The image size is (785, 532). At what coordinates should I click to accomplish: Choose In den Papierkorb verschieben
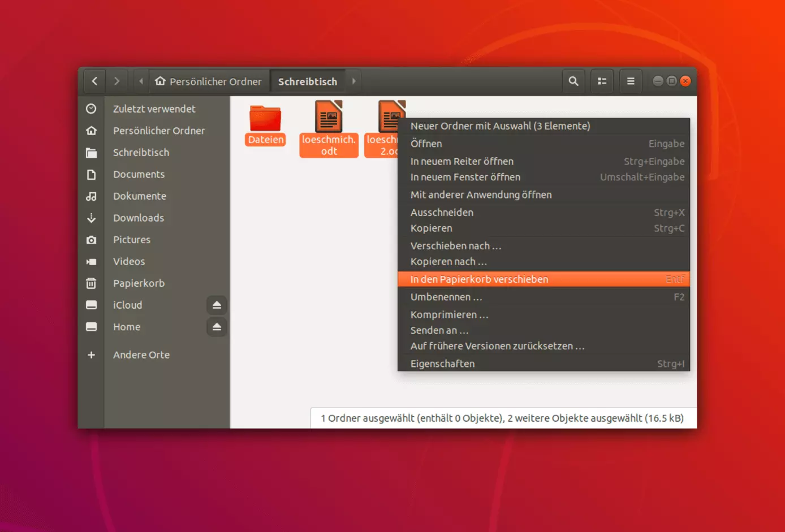tap(544, 279)
